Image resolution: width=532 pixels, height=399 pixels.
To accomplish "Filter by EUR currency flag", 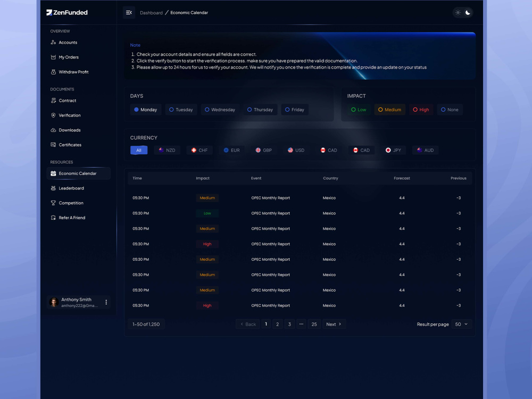I will point(232,151).
